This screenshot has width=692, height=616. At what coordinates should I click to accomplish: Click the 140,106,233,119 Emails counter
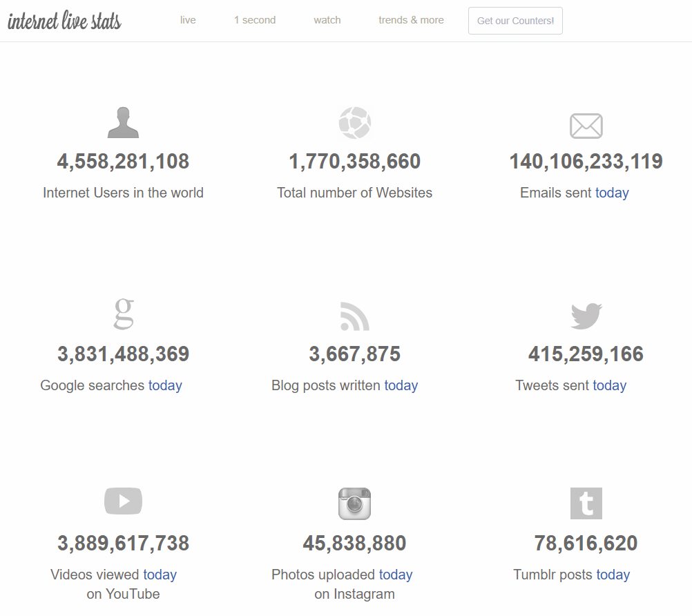pos(586,162)
